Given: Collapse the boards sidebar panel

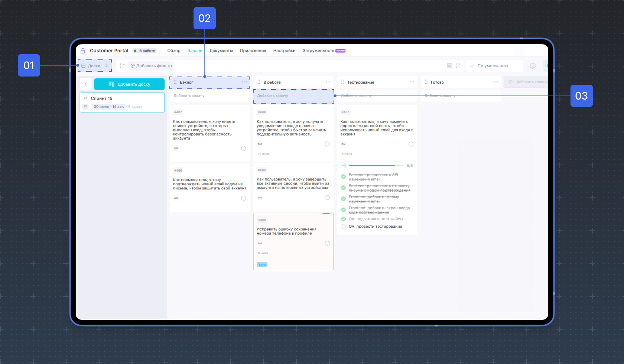Looking at the screenshot, I should [x=86, y=84].
